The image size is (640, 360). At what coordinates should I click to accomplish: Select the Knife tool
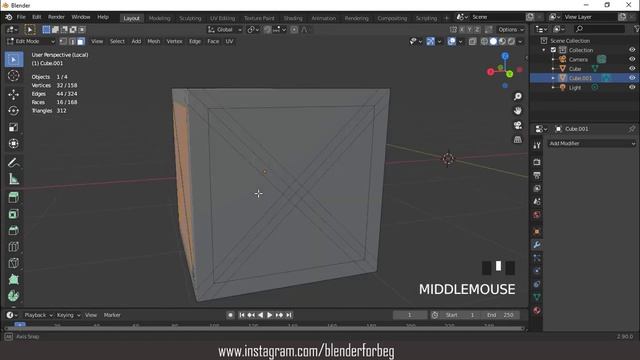pyautogui.click(x=13, y=263)
